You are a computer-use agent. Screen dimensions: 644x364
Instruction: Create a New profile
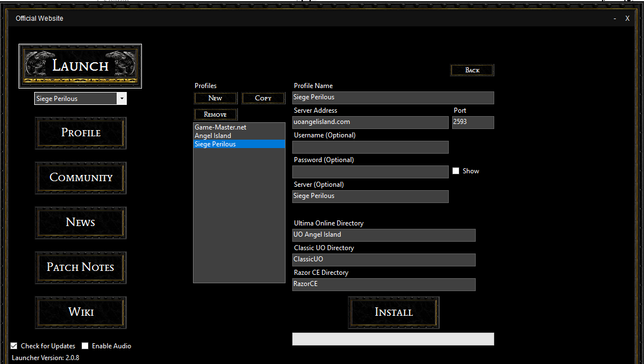click(215, 98)
